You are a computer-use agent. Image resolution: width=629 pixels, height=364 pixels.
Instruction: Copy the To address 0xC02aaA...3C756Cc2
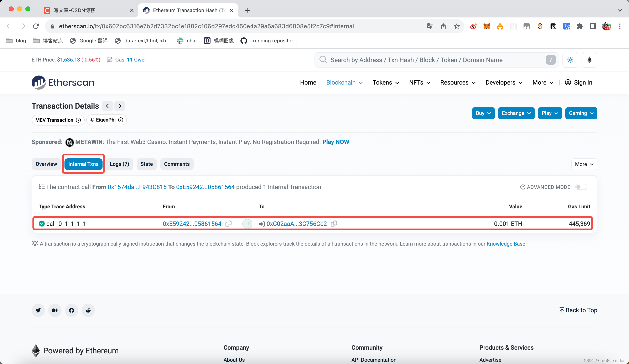click(x=334, y=224)
